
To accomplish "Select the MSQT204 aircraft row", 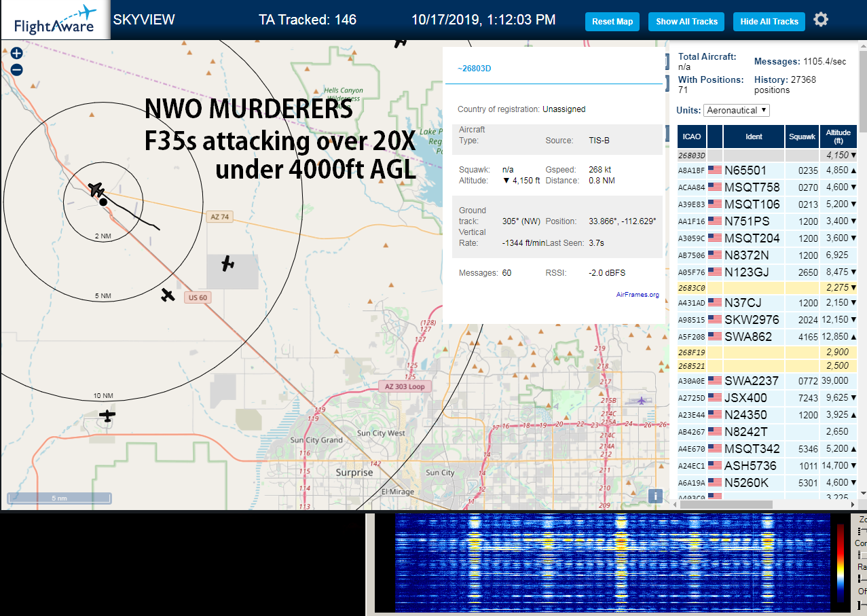I will coord(767,238).
